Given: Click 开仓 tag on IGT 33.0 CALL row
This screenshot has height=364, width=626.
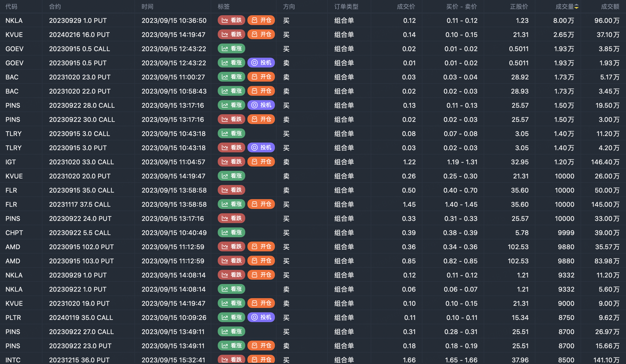Looking at the screenshot, I should coord(261,162).
